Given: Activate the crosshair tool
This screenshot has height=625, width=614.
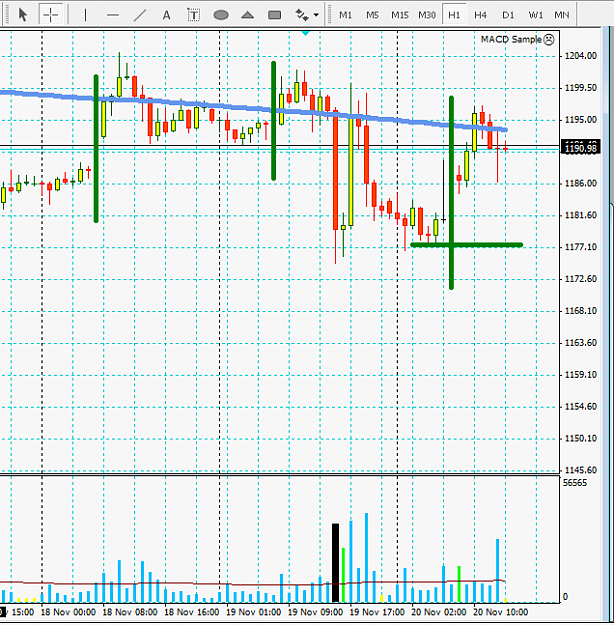Looking at the screenshot, I should point(50,15).
